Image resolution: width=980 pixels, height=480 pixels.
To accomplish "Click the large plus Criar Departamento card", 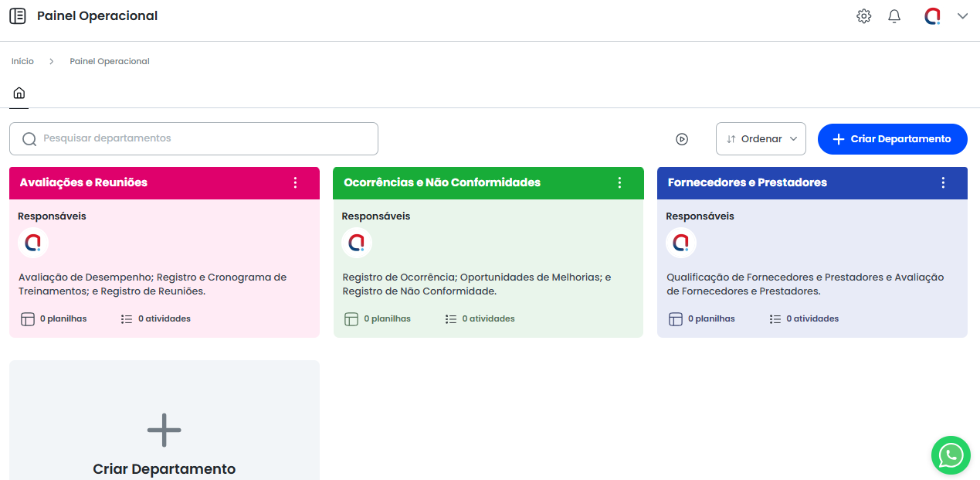I will (164, 433).
